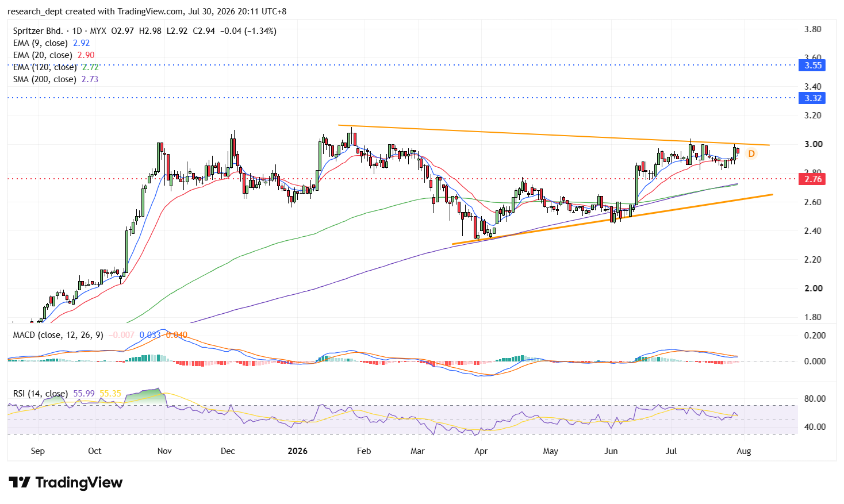Click the EMA 9 value 2.92
This screenshot has height=504, width=844.
[82, 43]
